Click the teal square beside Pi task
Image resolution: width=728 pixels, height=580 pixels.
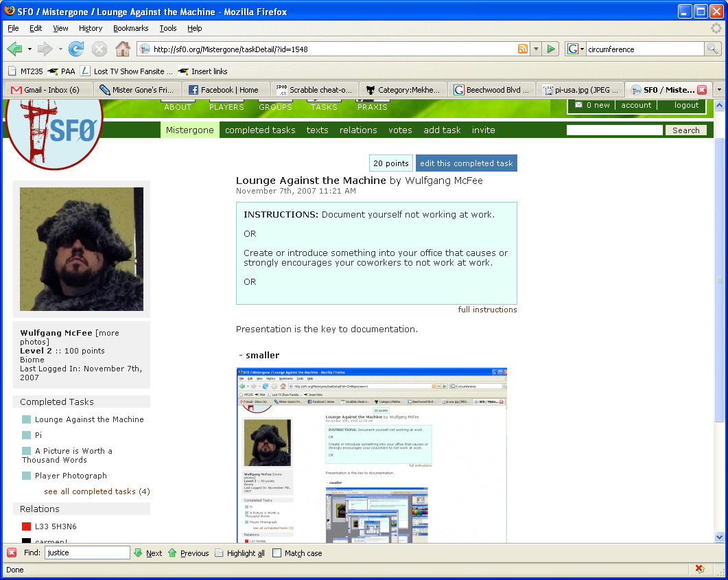tap(27, 435)
